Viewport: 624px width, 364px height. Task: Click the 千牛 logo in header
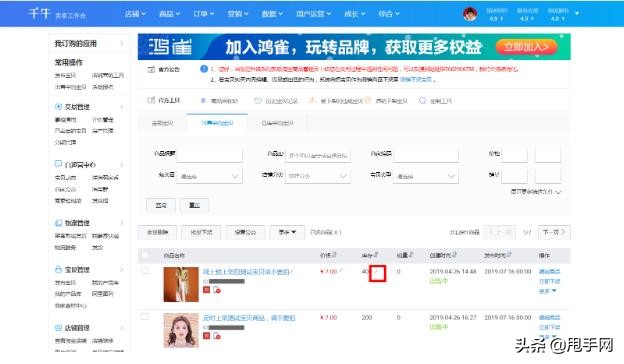click(x=39, y=14)
